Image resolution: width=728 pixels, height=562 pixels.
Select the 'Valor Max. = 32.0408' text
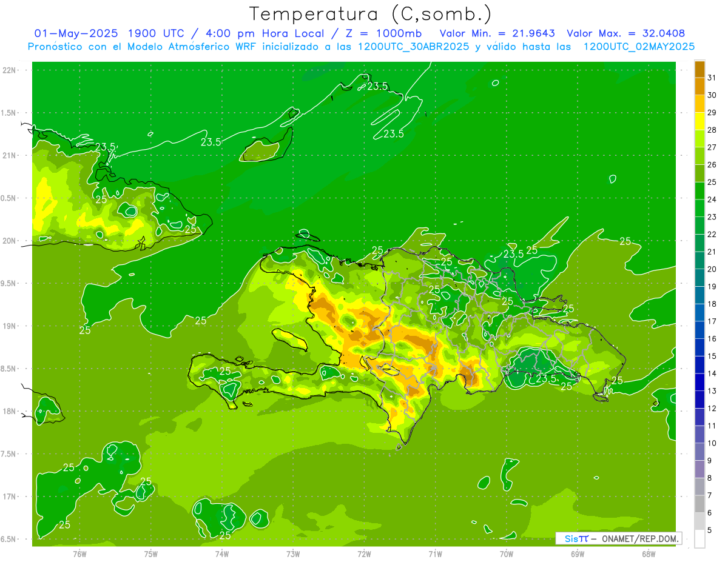[x=625, y=33]
